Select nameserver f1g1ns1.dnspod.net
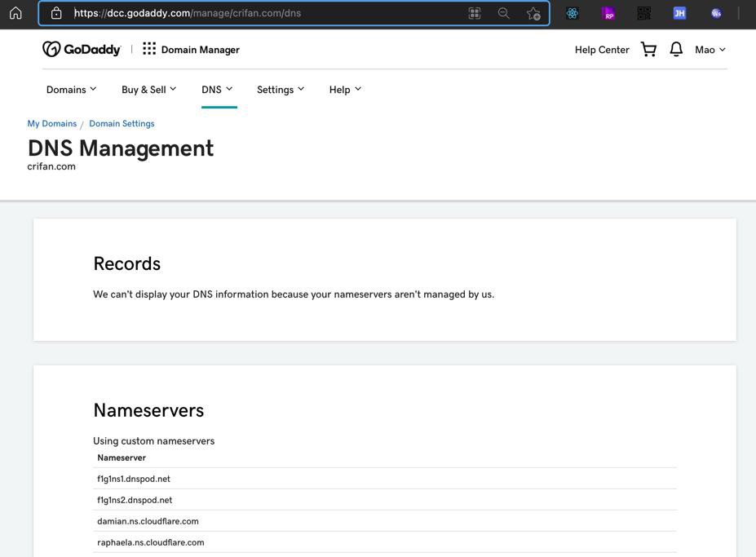The height and width of the screenshot is (557, 756). [x=385, y=479]
